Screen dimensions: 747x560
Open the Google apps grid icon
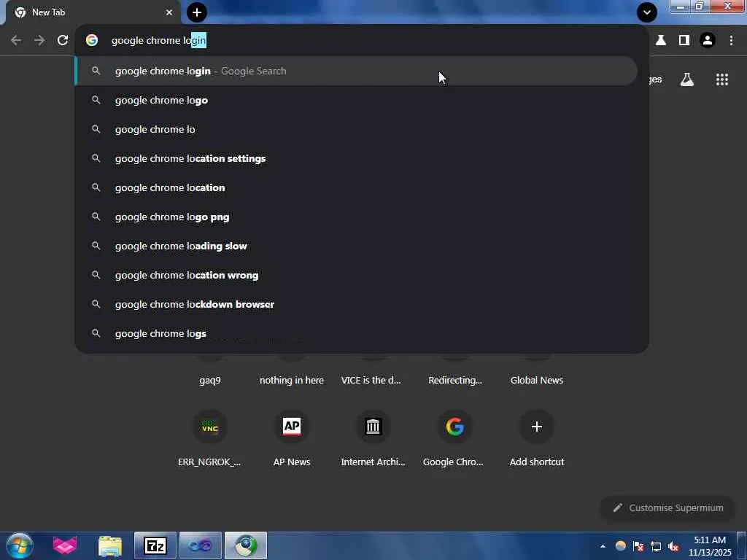tap(722, 79)
